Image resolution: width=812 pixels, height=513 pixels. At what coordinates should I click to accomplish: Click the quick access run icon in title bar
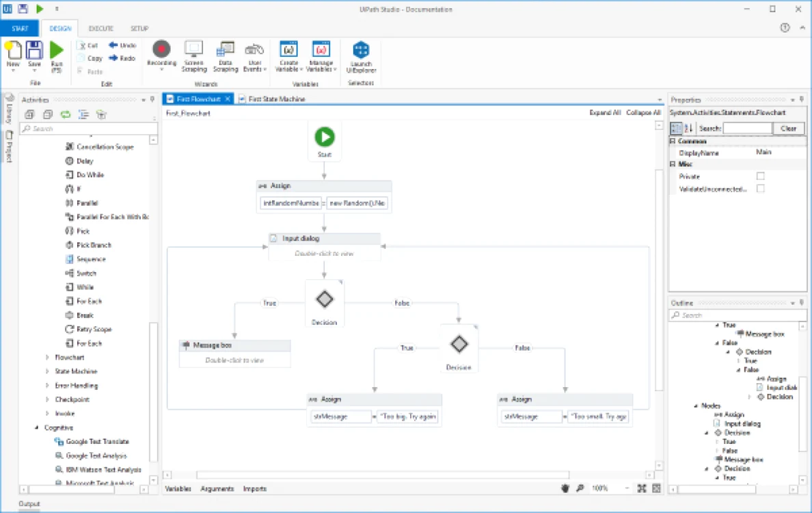[40, 9]
